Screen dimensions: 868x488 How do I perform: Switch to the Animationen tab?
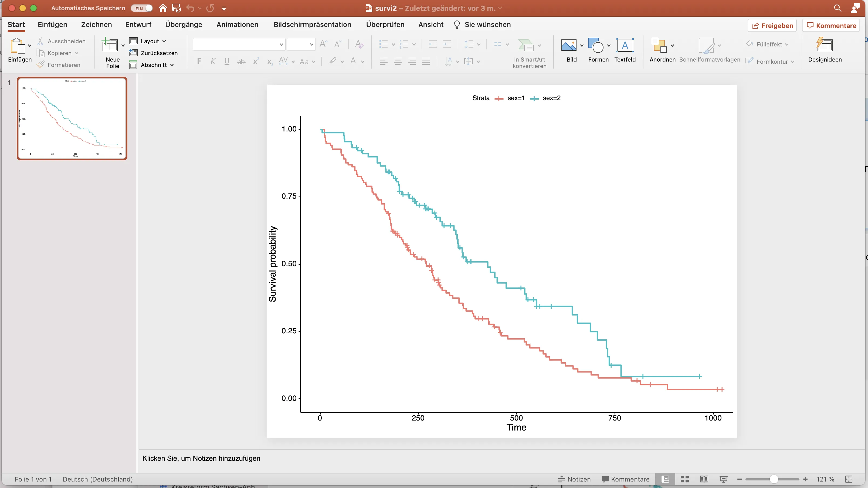click(237, 25)
